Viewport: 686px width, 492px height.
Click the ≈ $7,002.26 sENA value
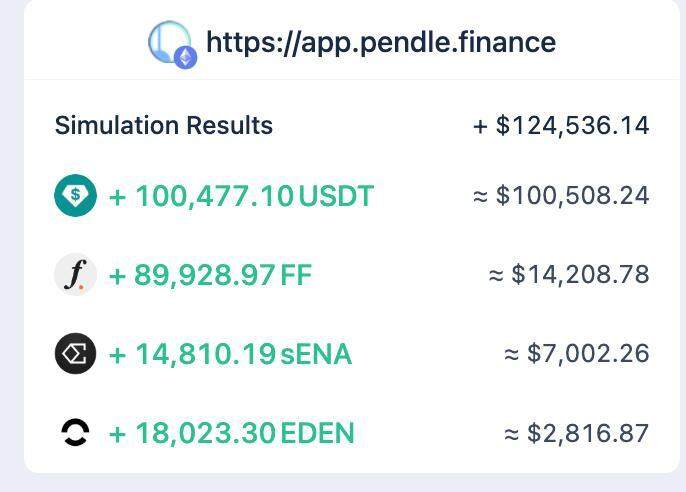point(577,353)
